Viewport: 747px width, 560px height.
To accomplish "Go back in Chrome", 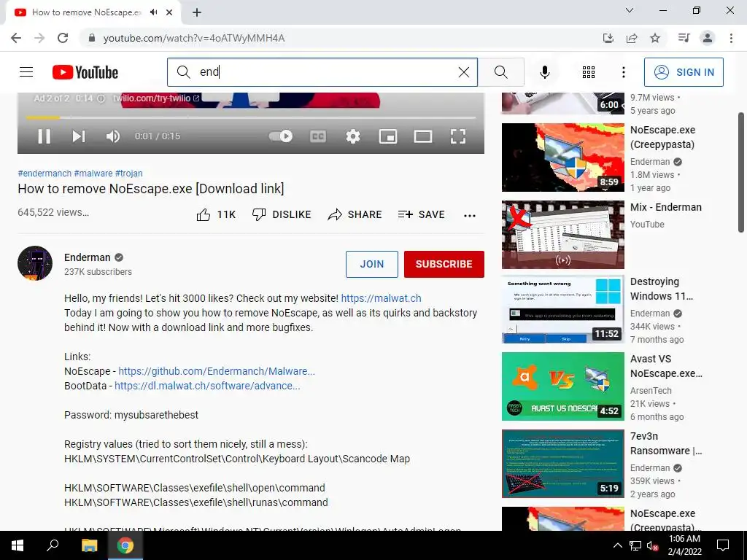I will click(x=16, y=38).
